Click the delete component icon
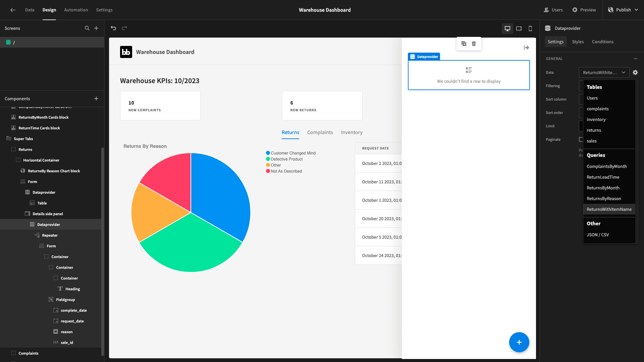 [474, 43]
